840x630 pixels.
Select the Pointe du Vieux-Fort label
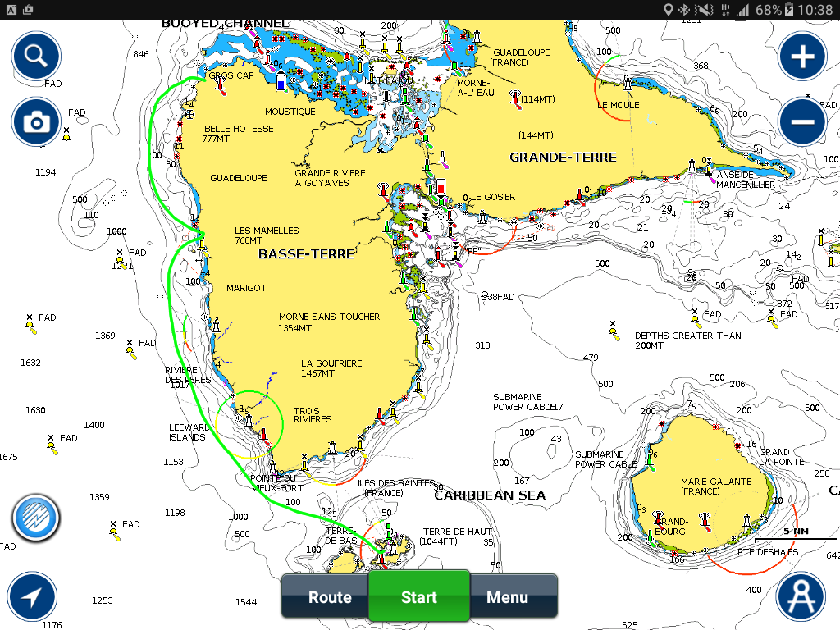(276, 483)
